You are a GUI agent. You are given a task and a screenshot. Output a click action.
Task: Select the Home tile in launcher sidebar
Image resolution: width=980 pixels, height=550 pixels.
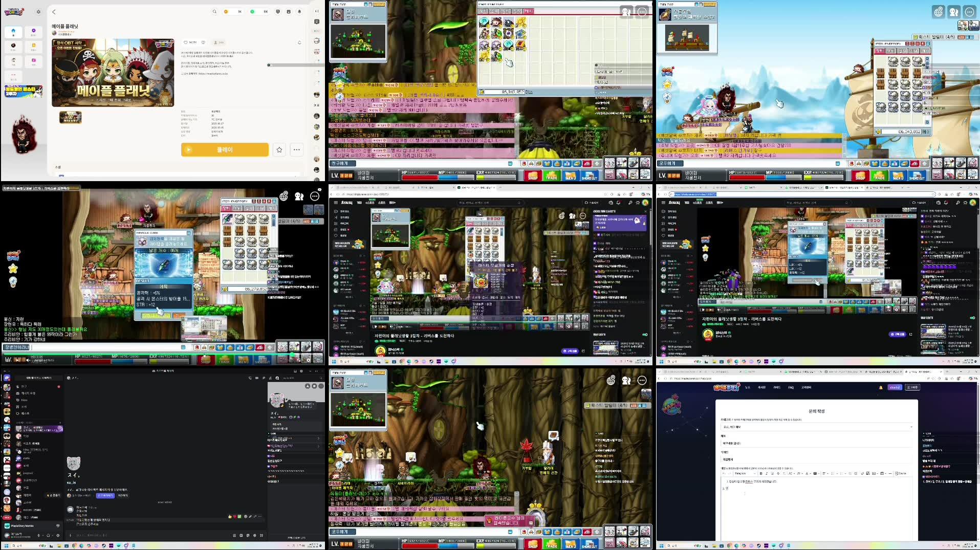(x=13, y=32)
